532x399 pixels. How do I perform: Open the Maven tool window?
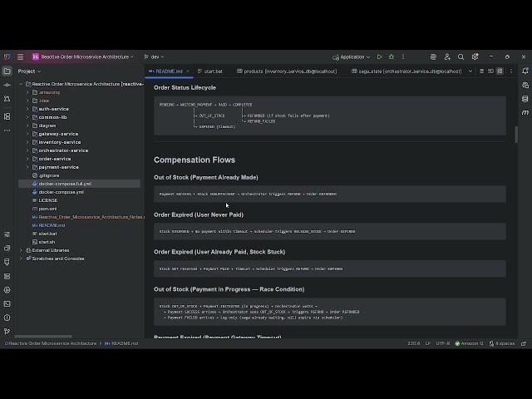(x=525, y=112)
